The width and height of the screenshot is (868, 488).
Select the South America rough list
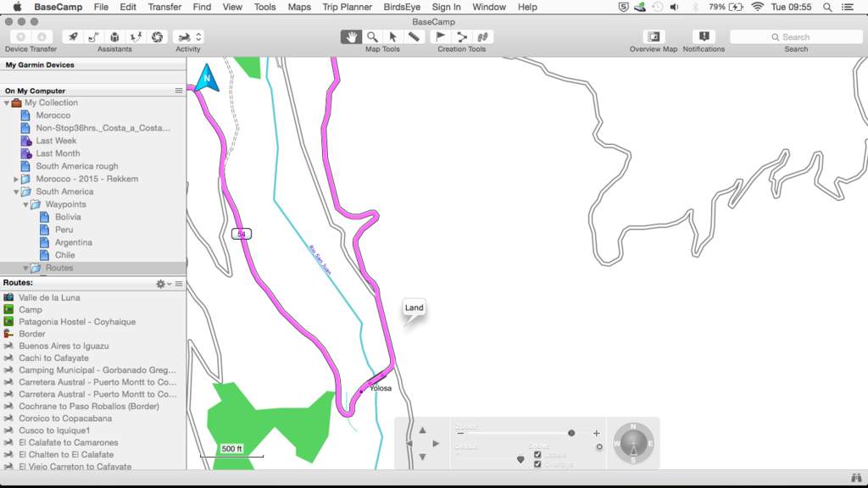[77, 167]
